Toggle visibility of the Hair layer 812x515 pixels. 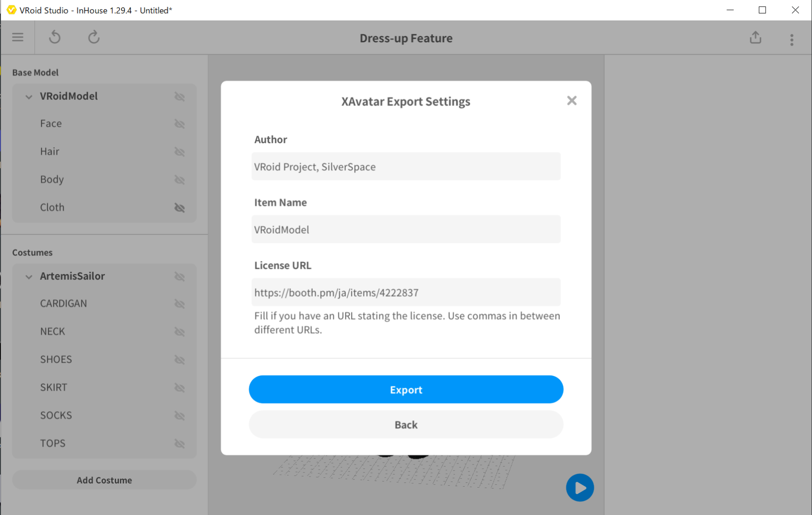(x=180, y=152)
